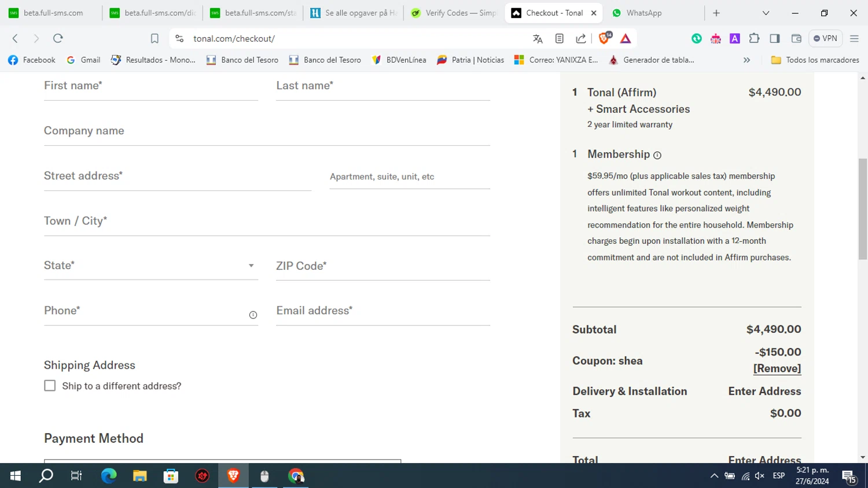The height and width of the screenshot is (488, 868).
Task: Click the Phone field info icon
Action: pyautogui.click(x=253, y=315)
